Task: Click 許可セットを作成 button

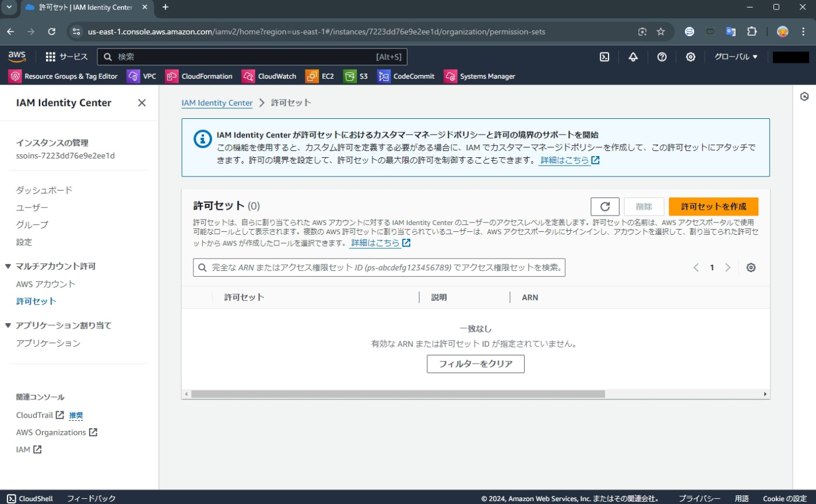Action: click(x=713, y=207)
